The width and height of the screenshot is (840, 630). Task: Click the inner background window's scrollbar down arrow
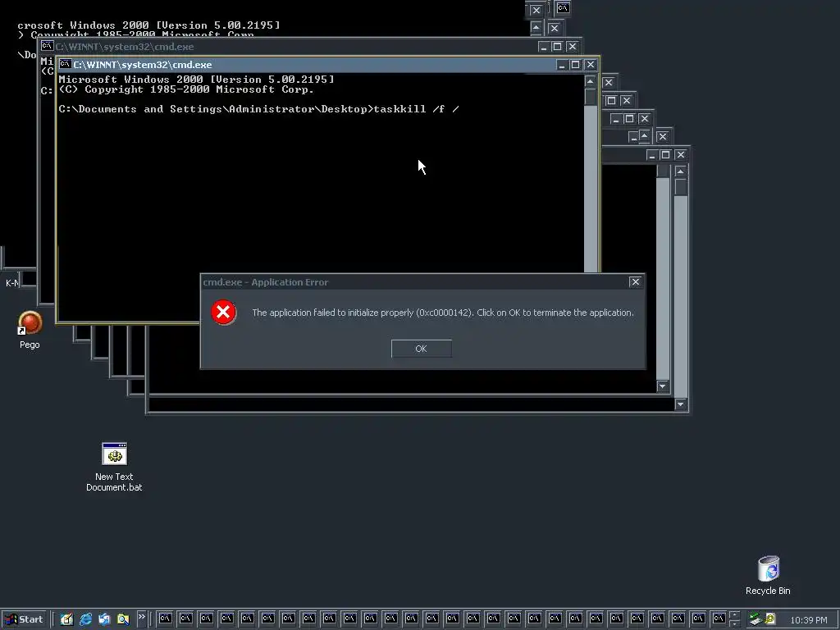pos(663,386)
